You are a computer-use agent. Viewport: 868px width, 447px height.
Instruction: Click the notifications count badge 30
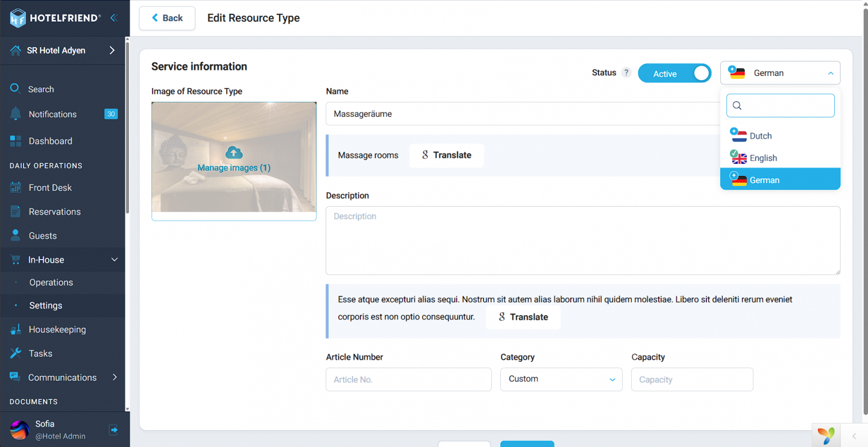(111, 114)
